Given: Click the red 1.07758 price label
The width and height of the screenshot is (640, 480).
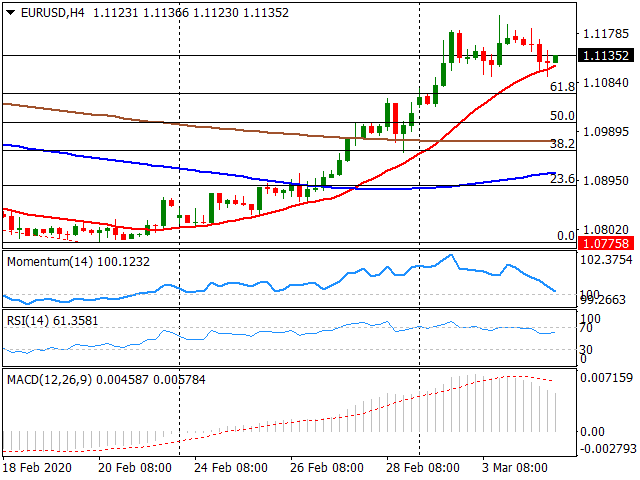Looking at the screenshot, I should tap(606, 243).
